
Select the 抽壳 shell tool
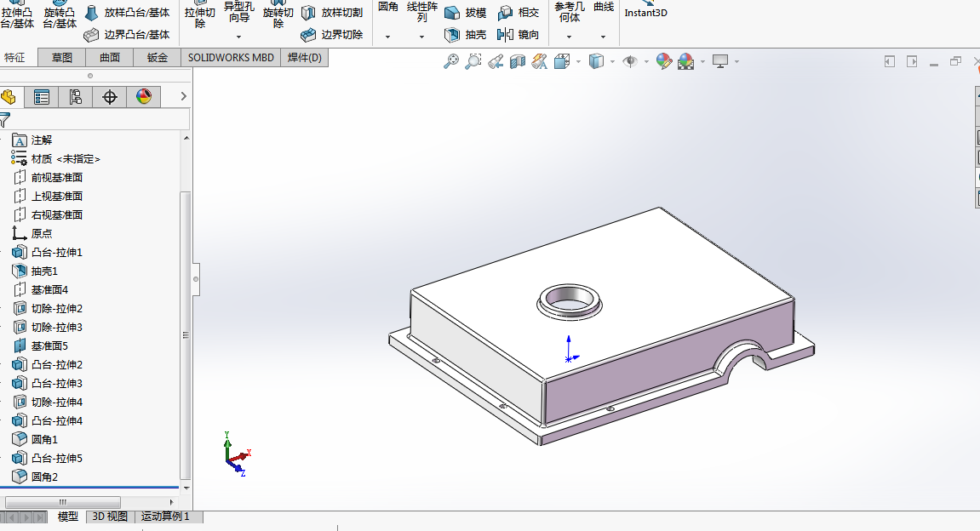[465, 34]
